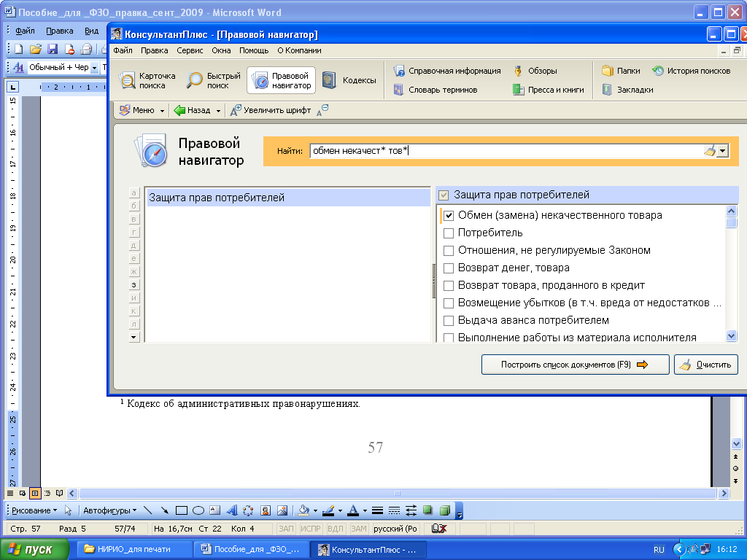This screenshot has height=560, width=747.
Task: Expand the Назад history dropdown arrow
Action: 218,111
